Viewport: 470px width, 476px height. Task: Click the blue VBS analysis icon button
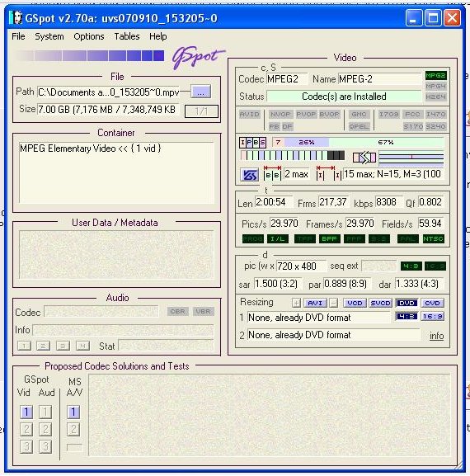(249, 175)
